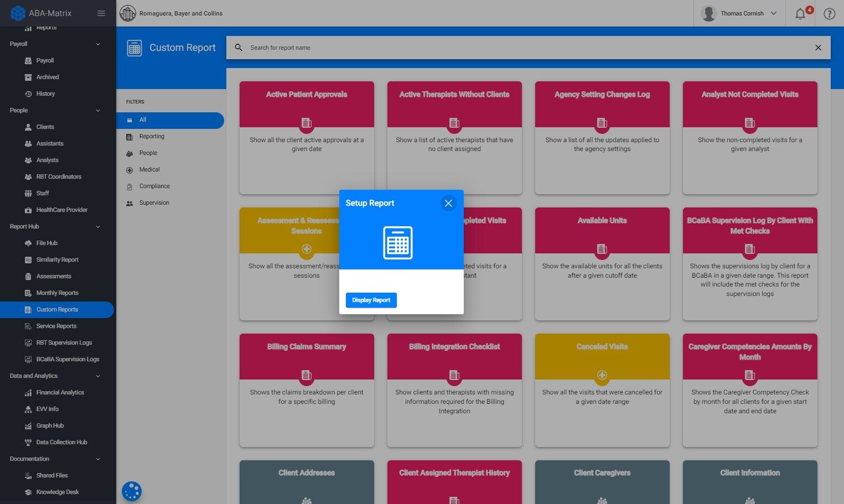Click the Display Report button
This screenshot has width=844, height=504.
(371, 300)
